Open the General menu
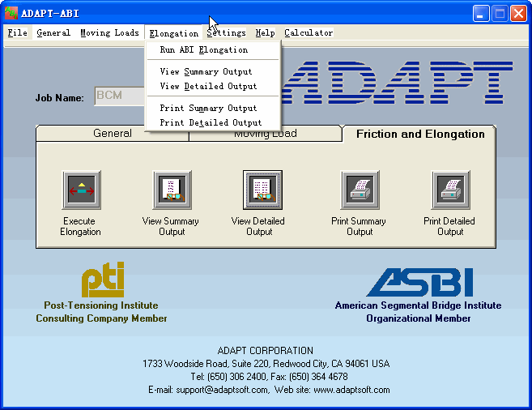532x410 pixels. click(x=53, y=33)
